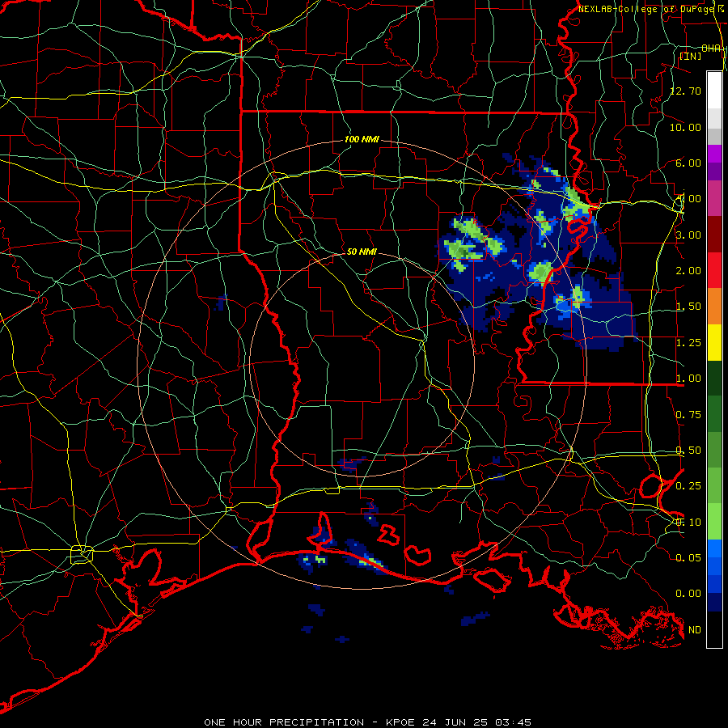Click the orange swatch in the legend
The width and height of the screenshot is (728, 728).
click(714, 307)
